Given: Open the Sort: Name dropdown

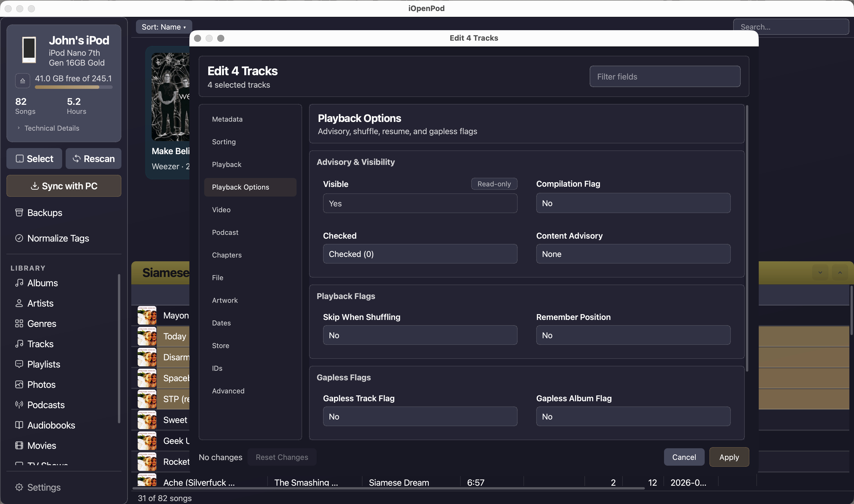Looking at the screenshot, I should point(164,27).
